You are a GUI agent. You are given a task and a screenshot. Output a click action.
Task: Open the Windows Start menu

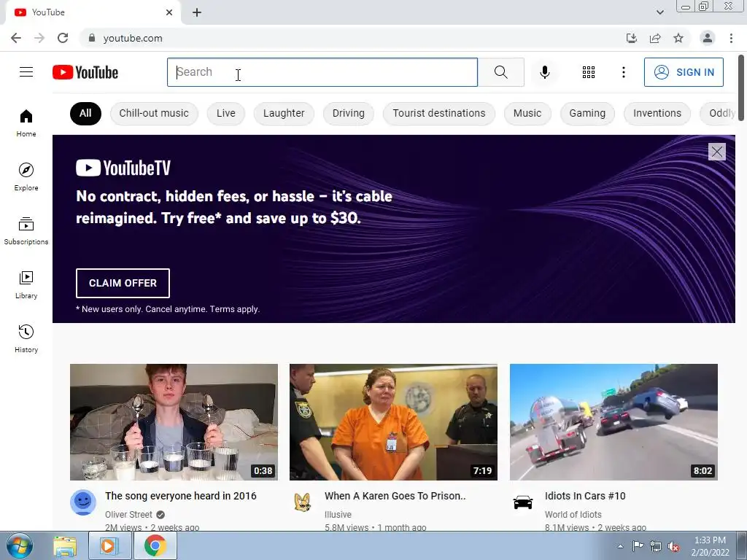[x=19, y=545]
